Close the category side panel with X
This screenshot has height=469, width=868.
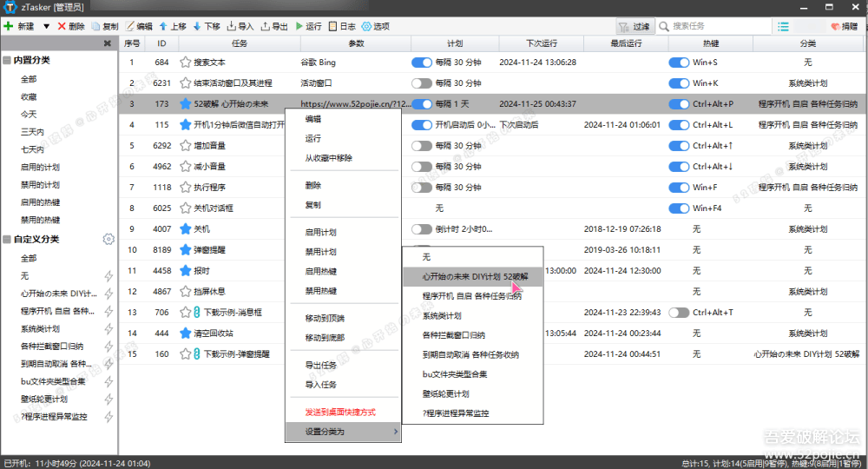point(108,43)
